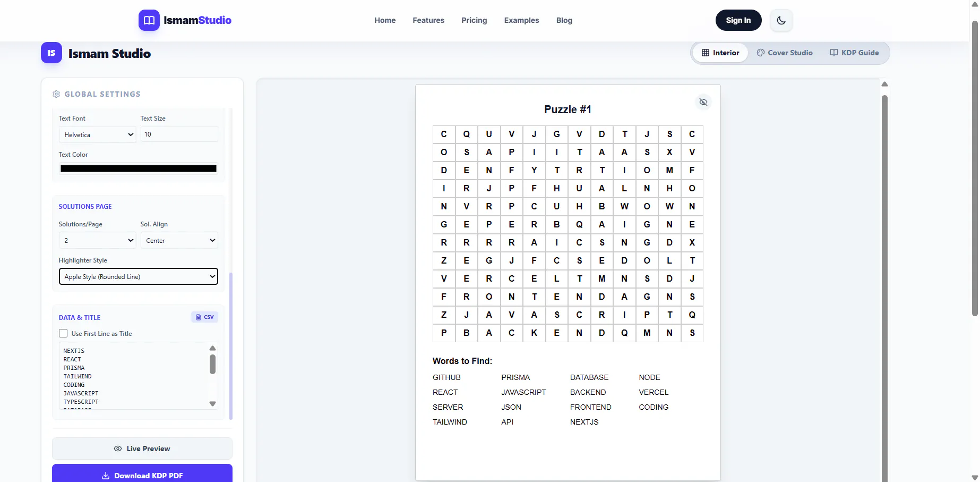
Task: Open the KDP Guide tab
Action: click(x=854, y=53)
